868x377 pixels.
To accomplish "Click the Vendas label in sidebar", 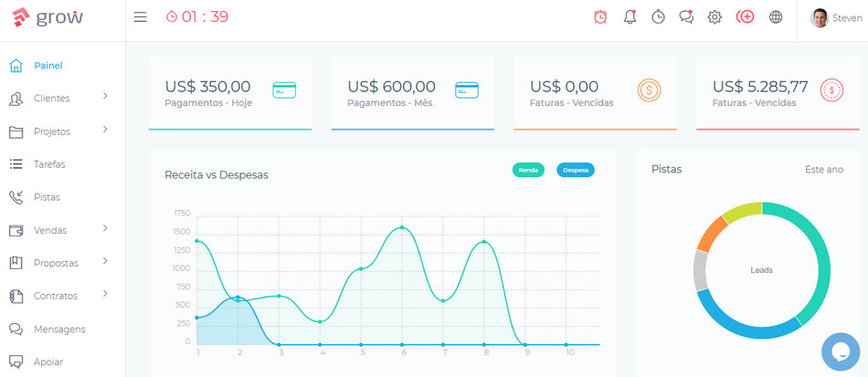I will tap(50, 230).
